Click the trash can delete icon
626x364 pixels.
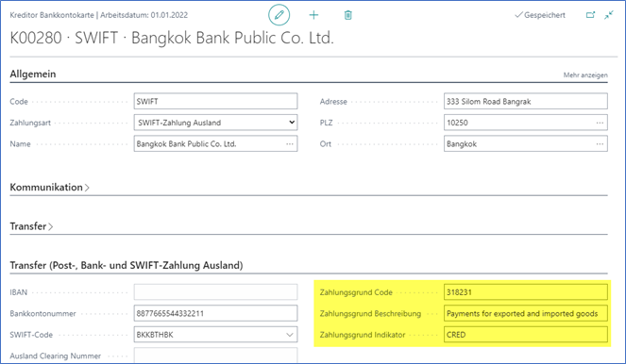pos(348,15)
